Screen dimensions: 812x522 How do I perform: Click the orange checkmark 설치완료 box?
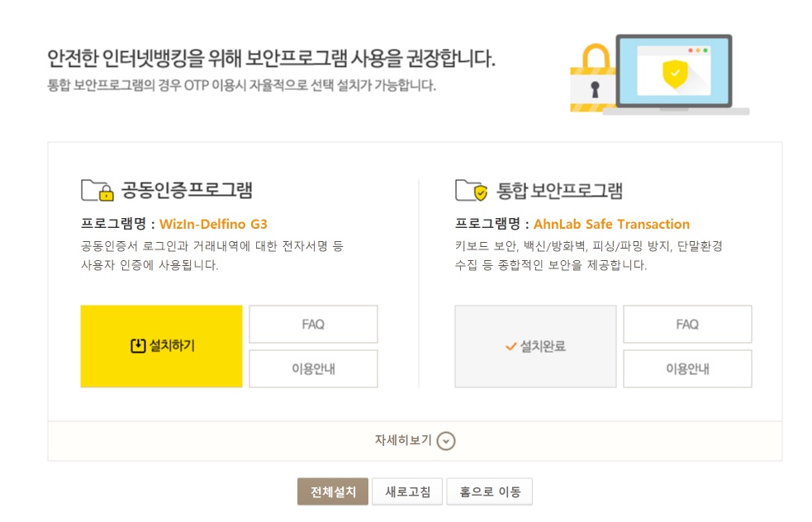pyautogui.click(x=535, y=346)
